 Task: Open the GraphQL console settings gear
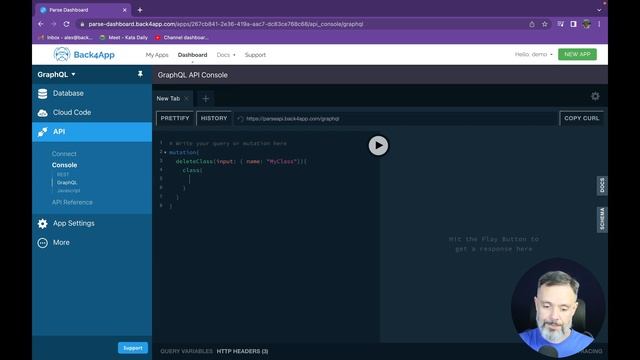595,96
